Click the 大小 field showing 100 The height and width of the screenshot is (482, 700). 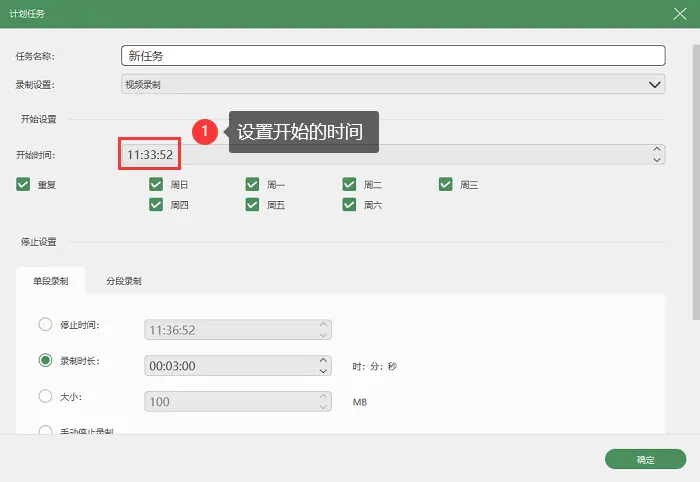point(238,402)
